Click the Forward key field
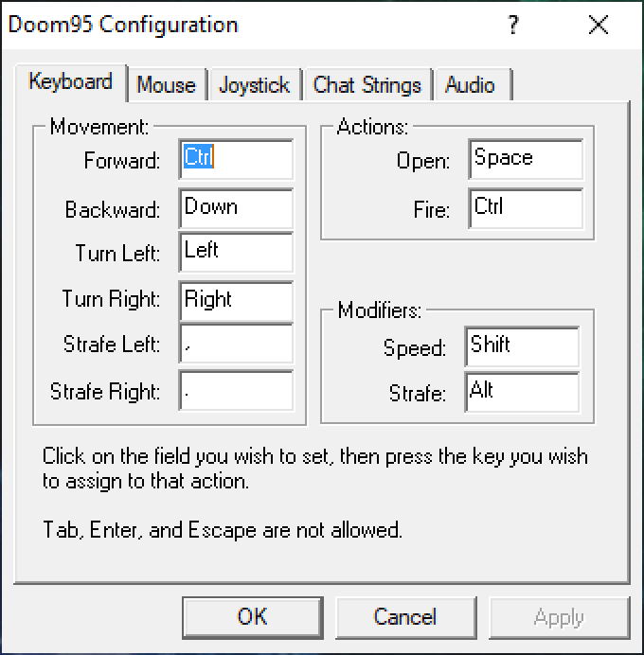 pos(236,160)
